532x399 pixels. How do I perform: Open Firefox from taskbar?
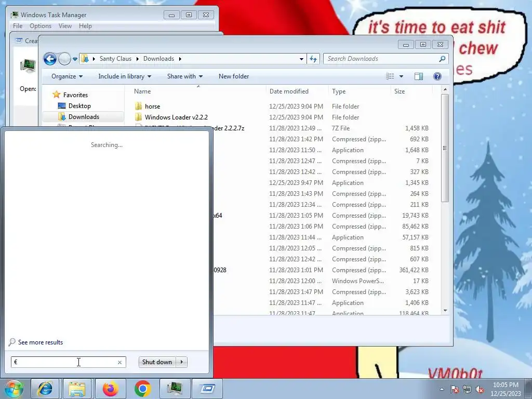110,389
